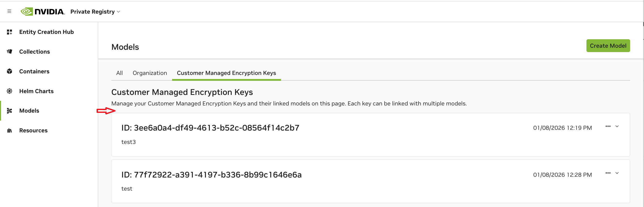
Task: Select the ID text of the test3 key
Action: point(210,127)
